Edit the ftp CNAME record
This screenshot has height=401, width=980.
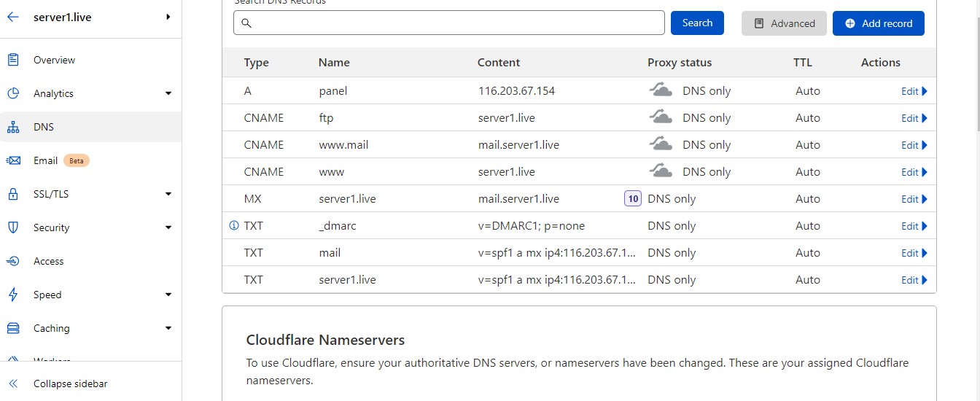tap(914, 118)
